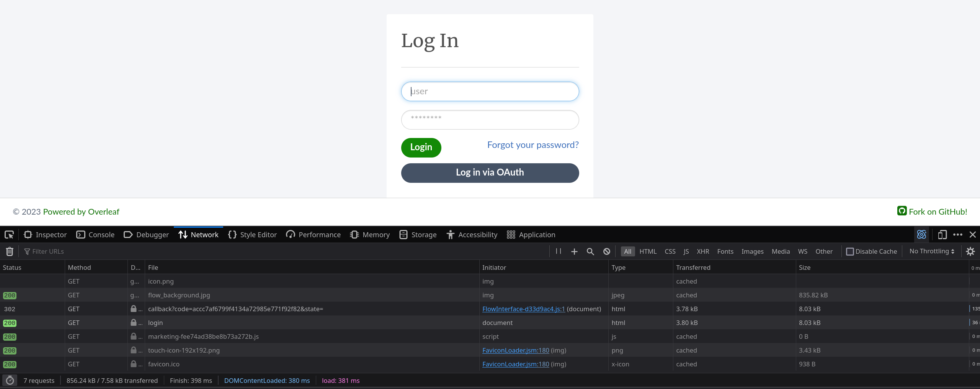Open the customize DevTools menu
Screen dimensions: 980x389
pos(958,234)
